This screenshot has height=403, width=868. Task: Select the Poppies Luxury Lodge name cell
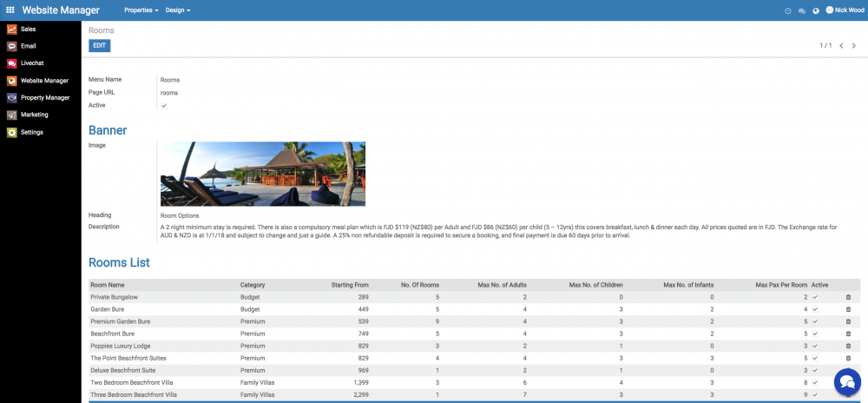120,346
